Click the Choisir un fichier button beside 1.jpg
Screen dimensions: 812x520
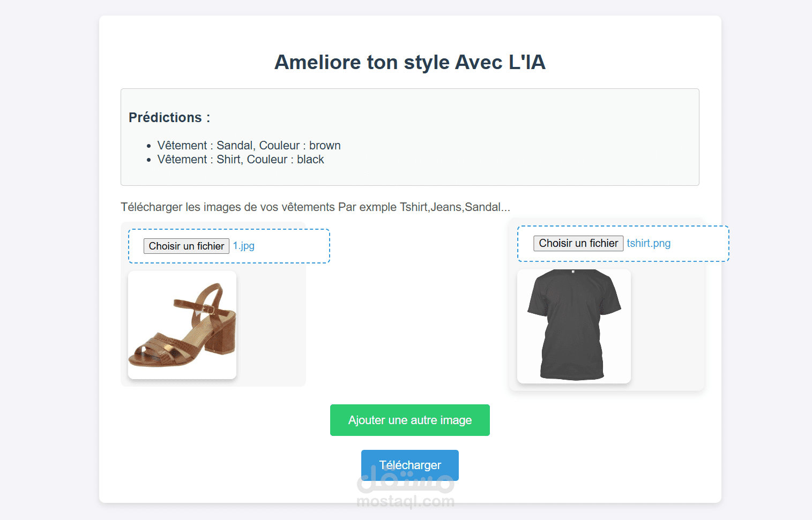186,246
